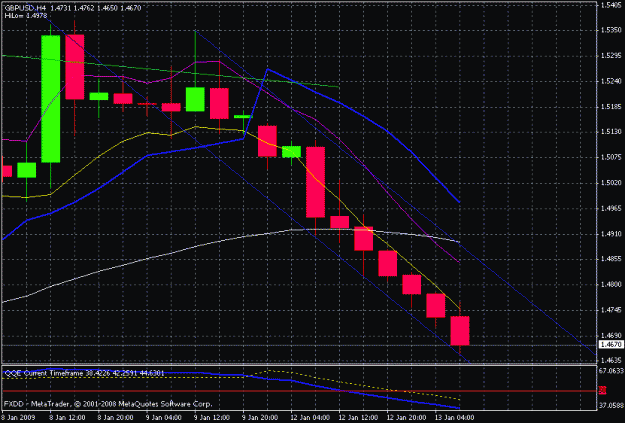Click the 1.5020 price axis label

pyautogui.click(x=610, y=183)
